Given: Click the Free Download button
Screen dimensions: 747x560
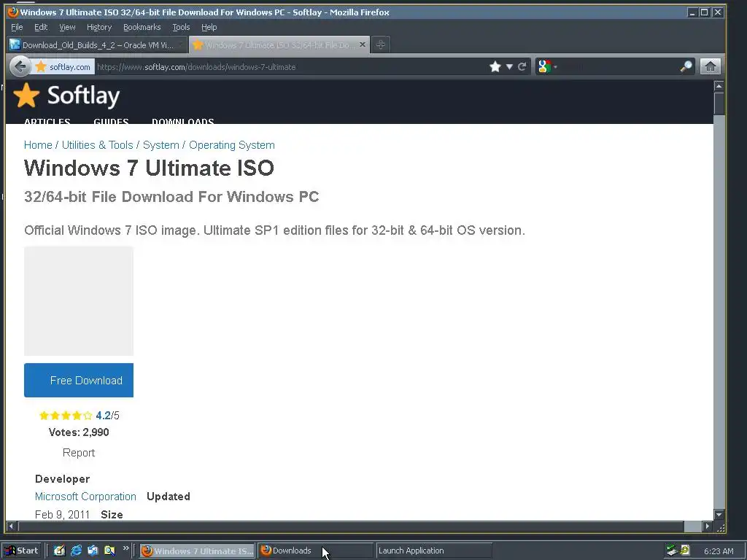Looking at the screenshot, I should pos(79,381).
